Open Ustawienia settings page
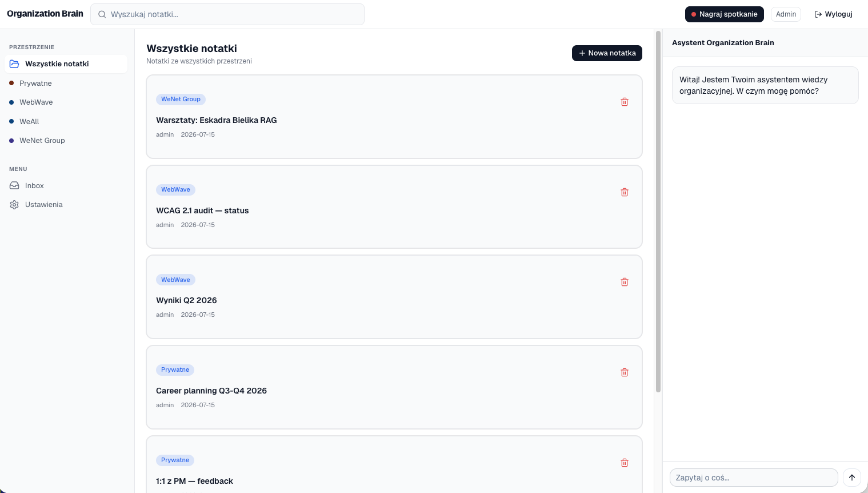868x493 pixels. pyautogui.click(x=66, y=205)
